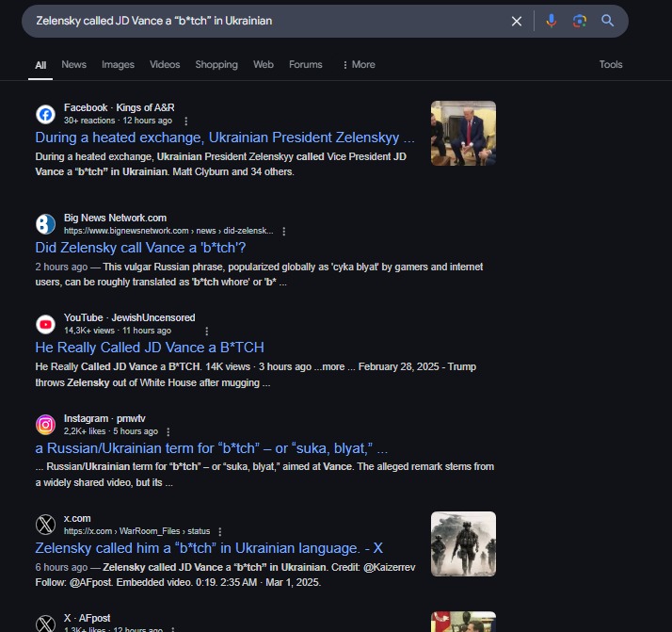Start voice search with the microphone icon
672x632 pixels.
[x=552, y=21]
